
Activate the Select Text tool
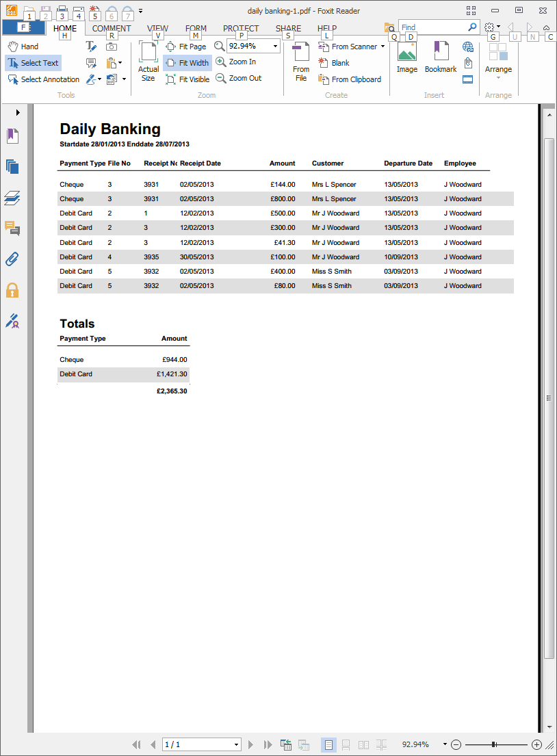click(x=34, y=63)
